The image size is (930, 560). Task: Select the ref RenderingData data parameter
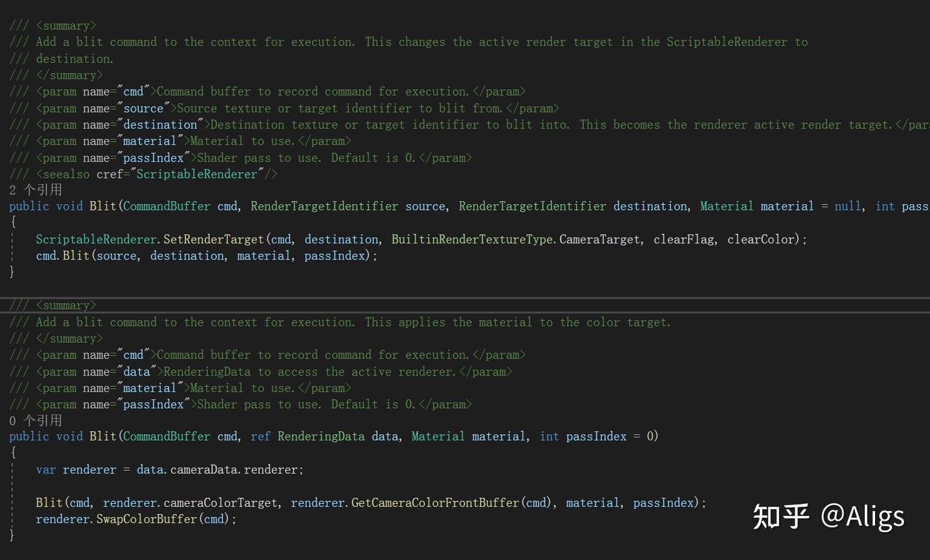click(x=323, y=436)
